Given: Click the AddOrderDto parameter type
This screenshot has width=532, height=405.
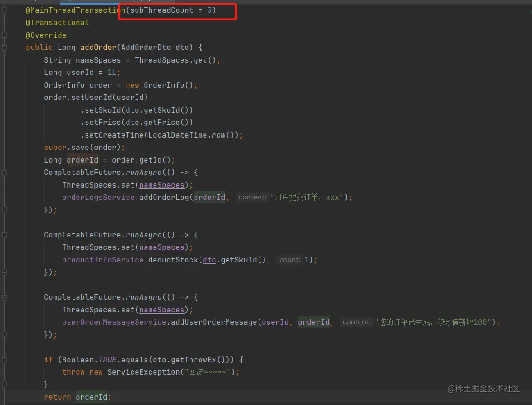Looking at the screenshot, I should click(146, 47).
